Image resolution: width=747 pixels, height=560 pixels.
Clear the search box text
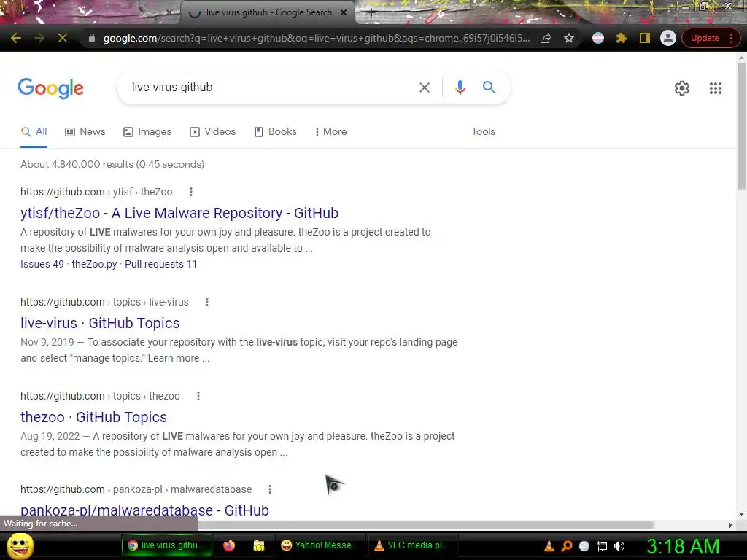point(424,87)
